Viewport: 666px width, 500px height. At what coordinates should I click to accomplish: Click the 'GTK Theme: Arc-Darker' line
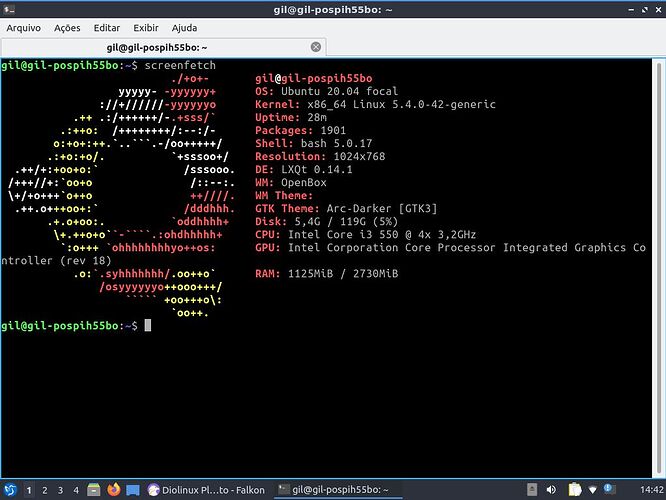[x=346, y=209]
